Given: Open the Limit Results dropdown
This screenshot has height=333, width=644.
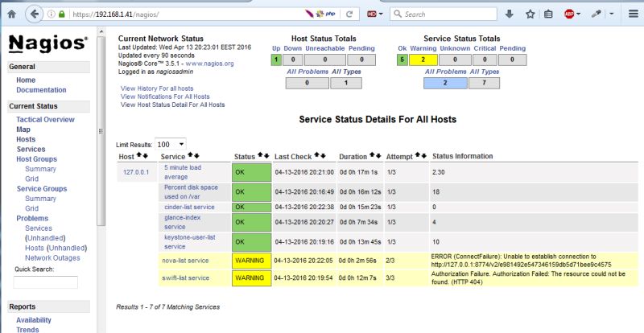Looking at the screenshot, I should point(171,145).
